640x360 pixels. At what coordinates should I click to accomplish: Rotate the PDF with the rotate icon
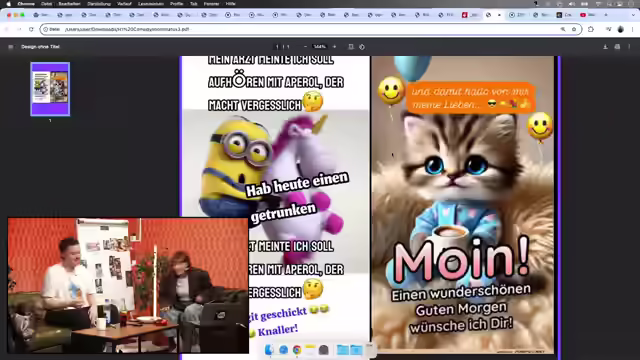pyautogui.click(x=362, y=47)
